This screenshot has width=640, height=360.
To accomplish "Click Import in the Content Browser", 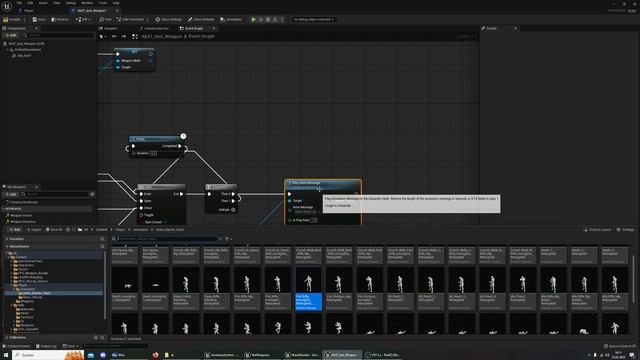I will coord(34,229).
